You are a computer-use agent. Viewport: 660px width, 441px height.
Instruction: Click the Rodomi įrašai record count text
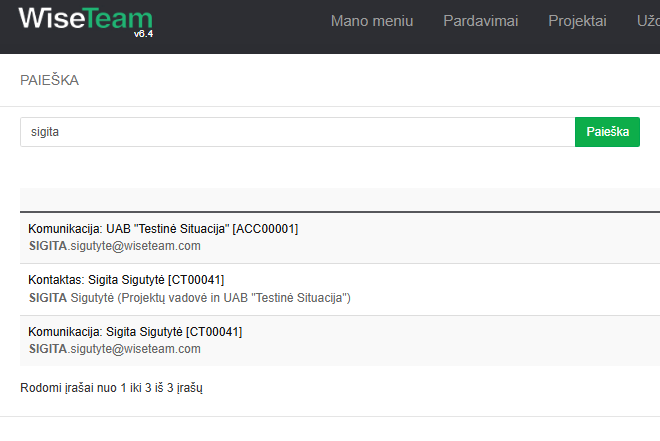(111, 388)
